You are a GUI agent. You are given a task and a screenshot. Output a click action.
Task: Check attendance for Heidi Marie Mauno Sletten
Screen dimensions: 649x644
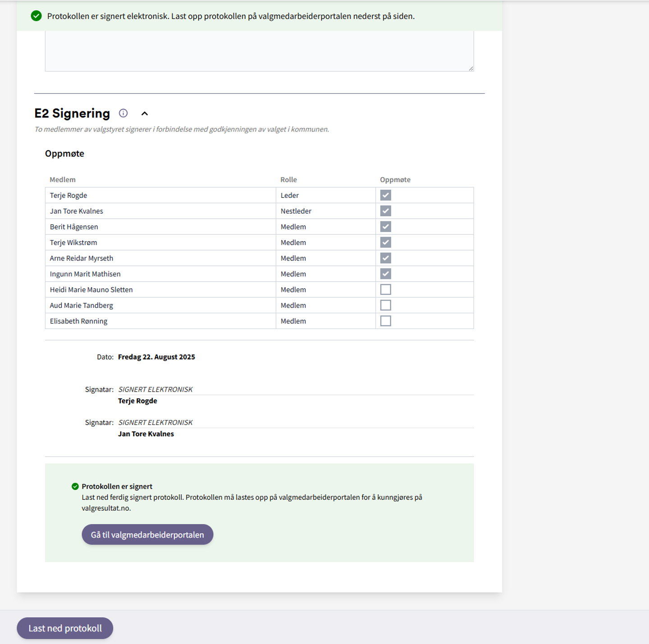385,290
